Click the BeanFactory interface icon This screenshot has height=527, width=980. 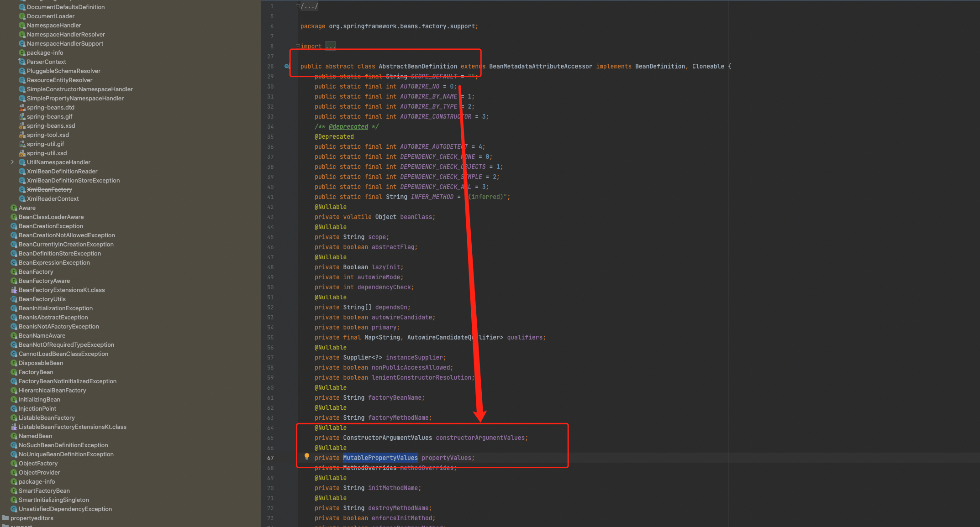[x=14, y=271]
